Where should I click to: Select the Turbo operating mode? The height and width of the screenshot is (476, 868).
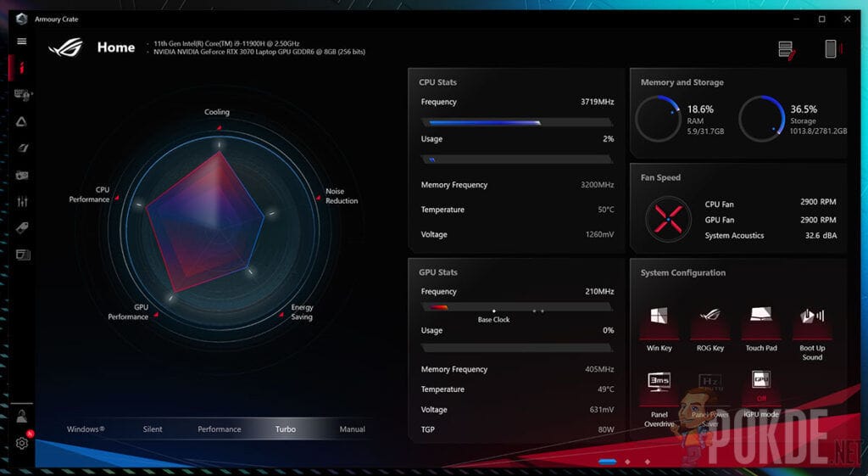point(286,428)
